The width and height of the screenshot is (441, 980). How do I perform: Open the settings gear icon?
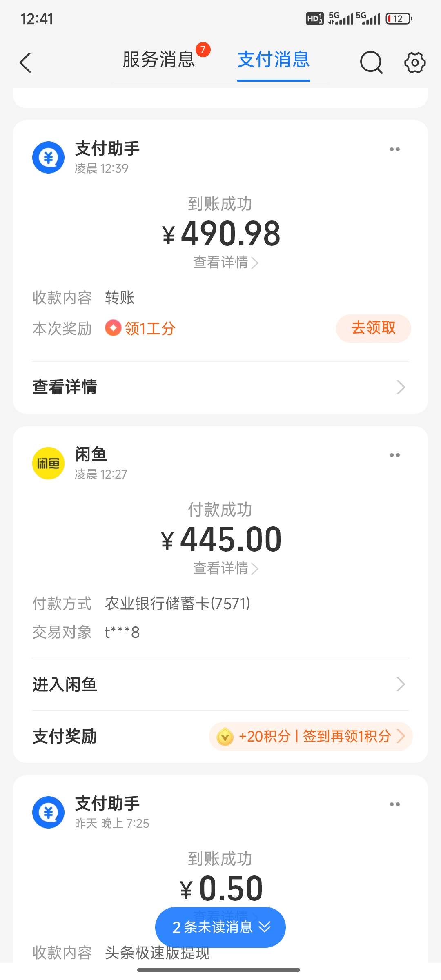(415, 62)
